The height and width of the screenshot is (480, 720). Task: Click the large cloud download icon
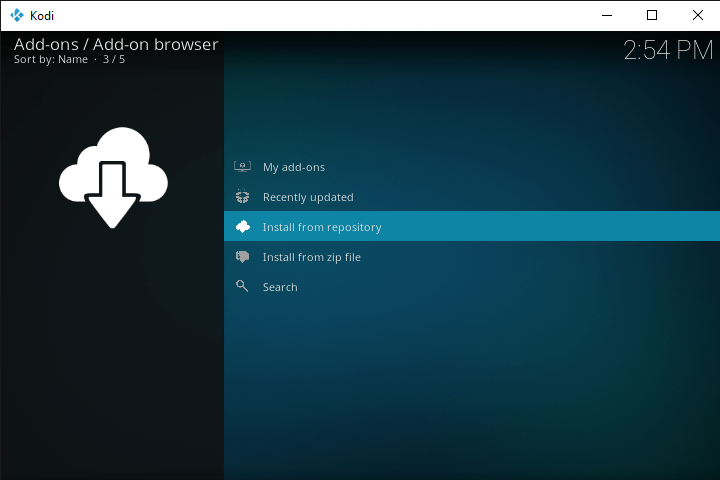[113, 177]
